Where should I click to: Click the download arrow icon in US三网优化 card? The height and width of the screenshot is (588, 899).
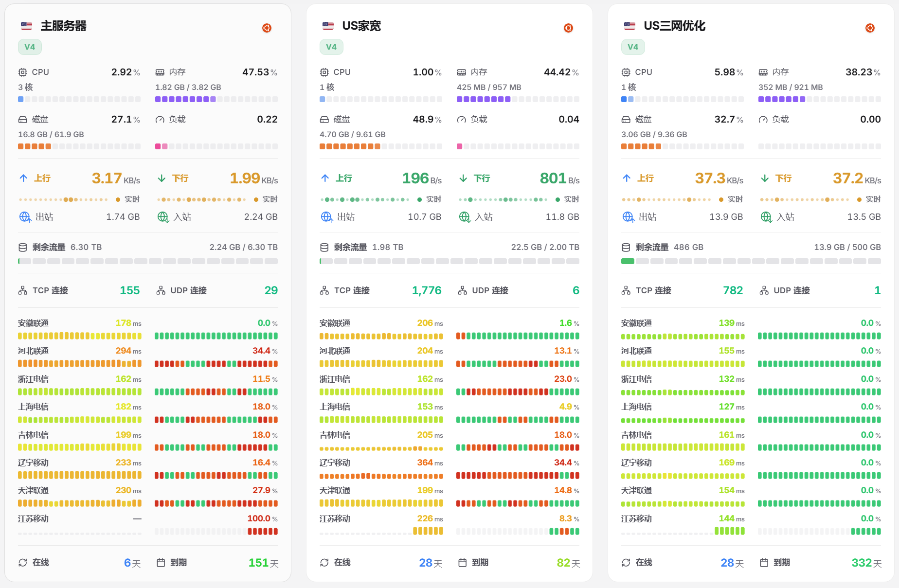pos(765,178)
